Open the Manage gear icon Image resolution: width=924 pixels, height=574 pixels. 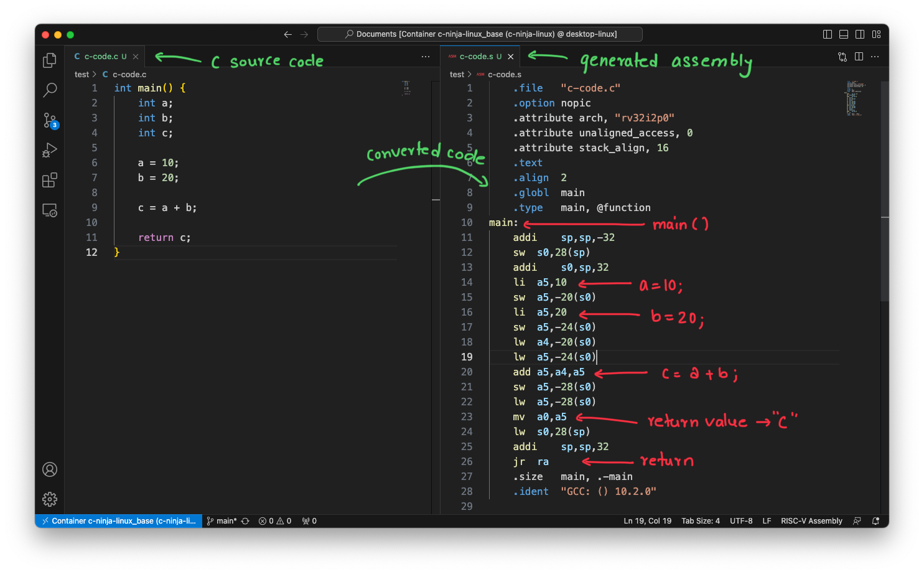click(50, 499)
